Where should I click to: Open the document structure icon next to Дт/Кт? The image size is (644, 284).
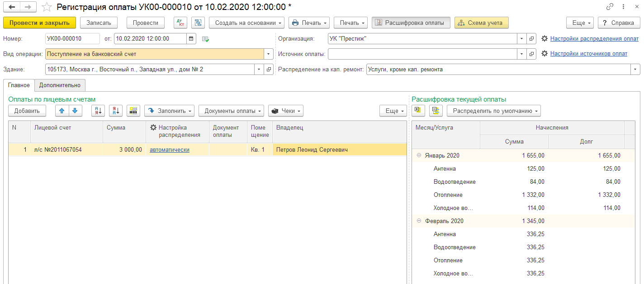(198, 23)
